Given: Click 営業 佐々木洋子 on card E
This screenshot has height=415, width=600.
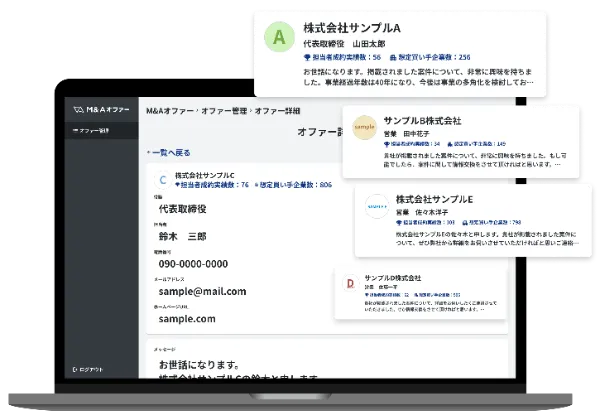Looking at the screenshot, I should (422, 212).
